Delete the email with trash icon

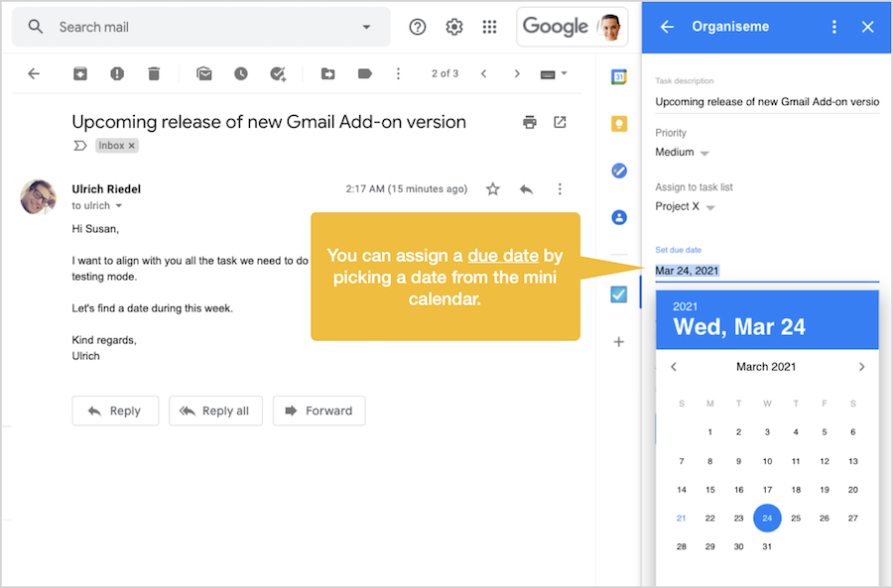click(154, 73)
